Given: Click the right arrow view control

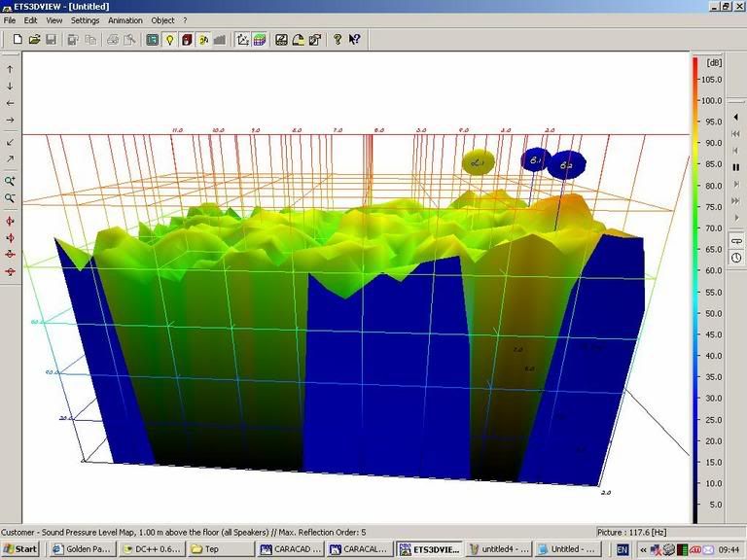Looking at the screenshot, I should tap(11, 120).
